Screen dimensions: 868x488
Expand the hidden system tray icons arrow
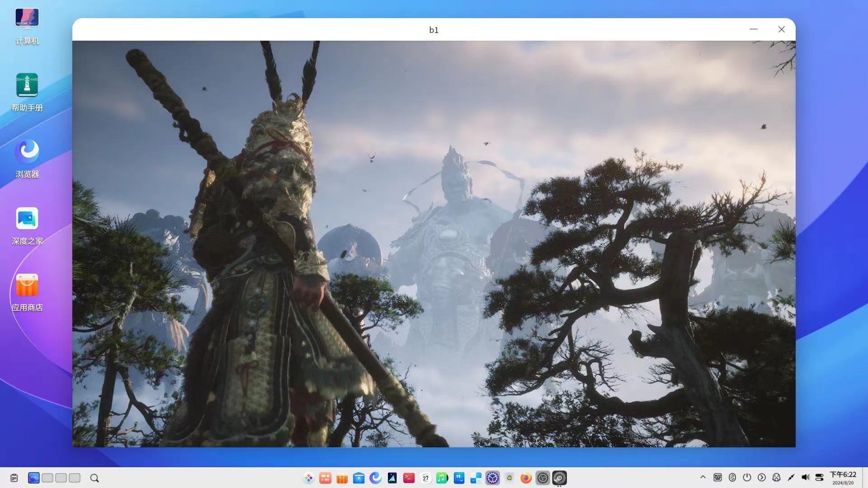(703, 477)
